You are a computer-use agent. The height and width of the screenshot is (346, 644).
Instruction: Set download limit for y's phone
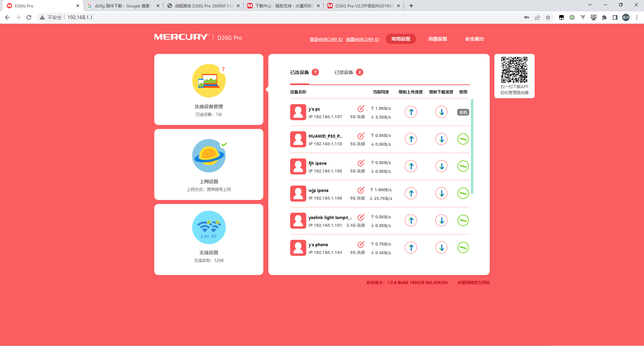[441, 248]
